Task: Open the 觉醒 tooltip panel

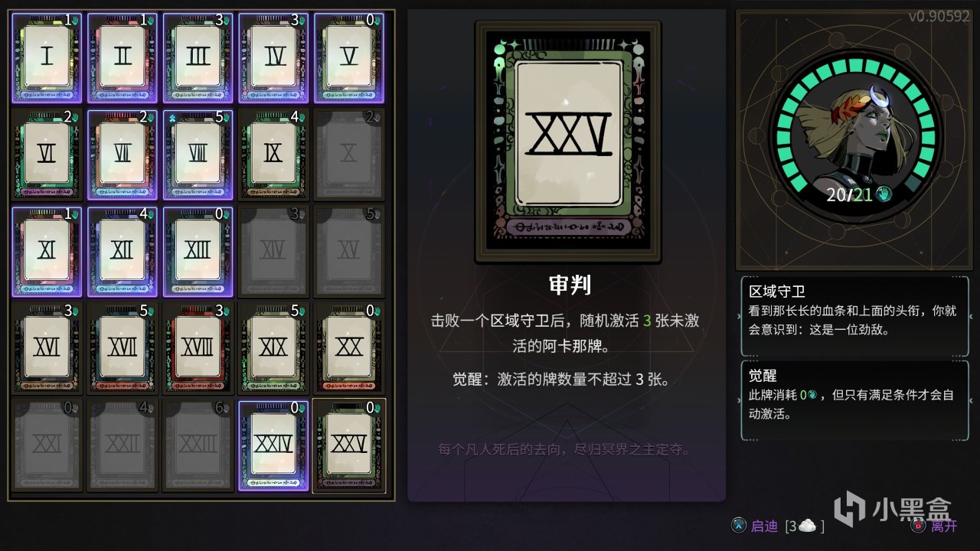Action: 854,400
